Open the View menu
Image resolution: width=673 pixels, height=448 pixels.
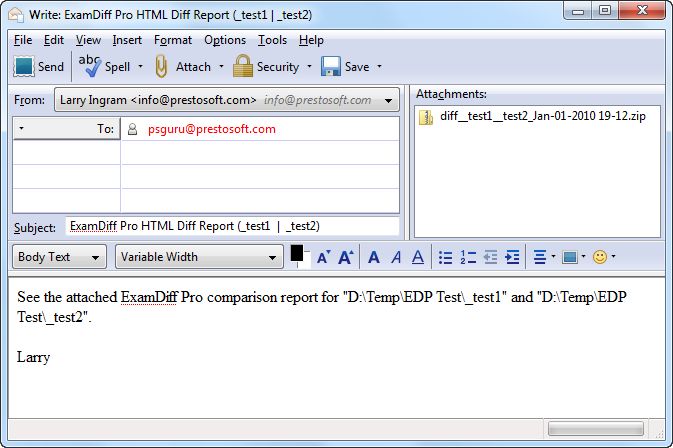coord(88,40)
